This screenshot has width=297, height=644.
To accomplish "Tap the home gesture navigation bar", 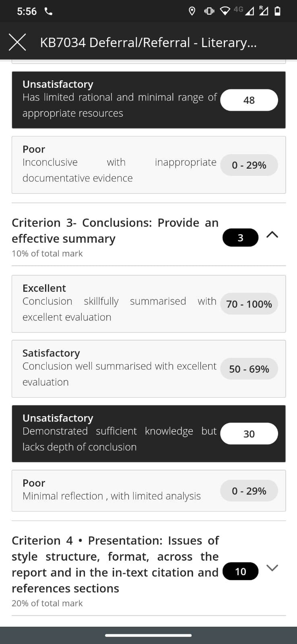I will pyautogui.click(x=148, y=636).
